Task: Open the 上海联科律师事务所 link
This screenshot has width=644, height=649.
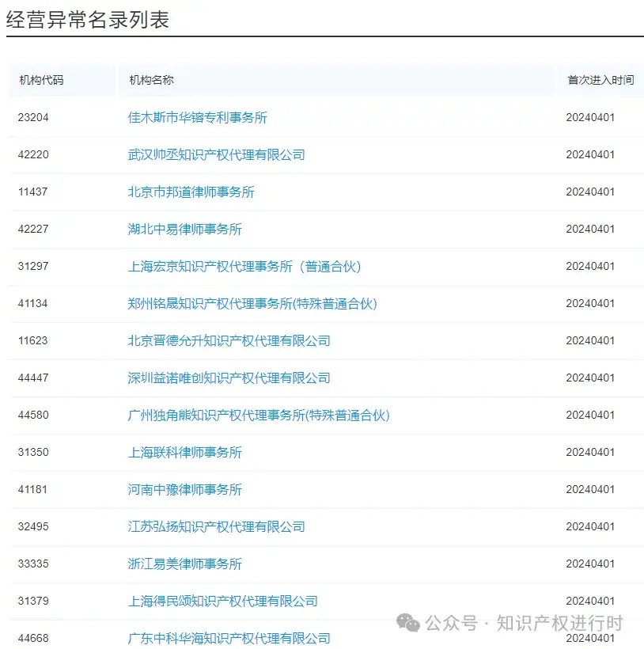Action: [185, 453]
